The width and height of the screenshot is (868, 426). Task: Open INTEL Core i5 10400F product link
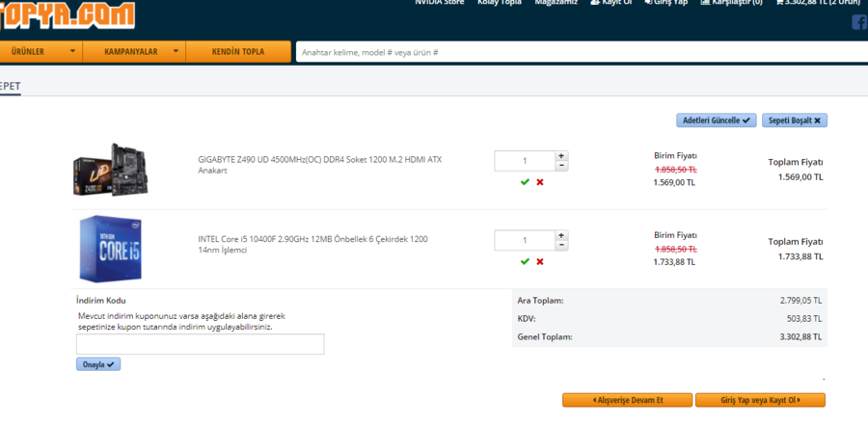(312, 245)
